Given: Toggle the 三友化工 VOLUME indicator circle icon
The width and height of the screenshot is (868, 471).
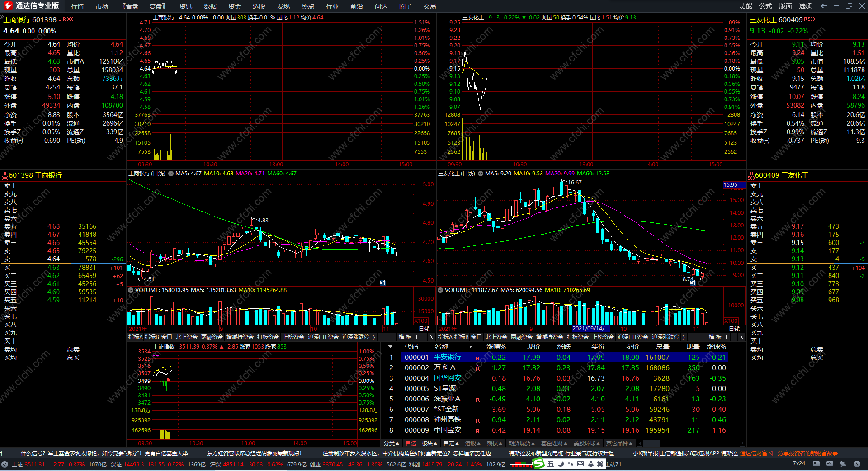Looking at the screenshot, I should tap(440, 290).
